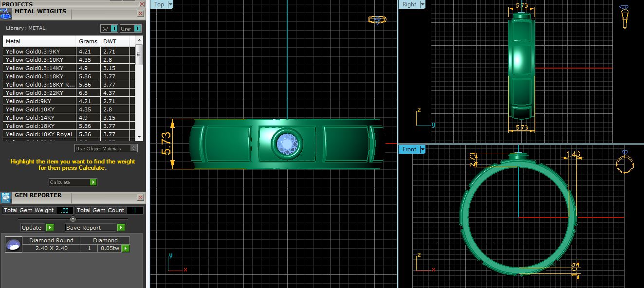
Task: Click the ring side-view icon in Right viewport
Action: click(x=625, y=17)
